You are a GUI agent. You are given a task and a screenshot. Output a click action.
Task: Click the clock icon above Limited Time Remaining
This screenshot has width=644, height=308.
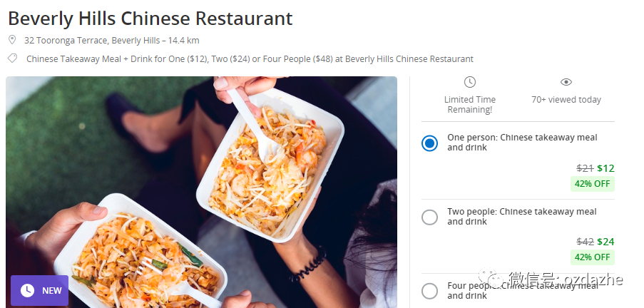coord(469,82)
